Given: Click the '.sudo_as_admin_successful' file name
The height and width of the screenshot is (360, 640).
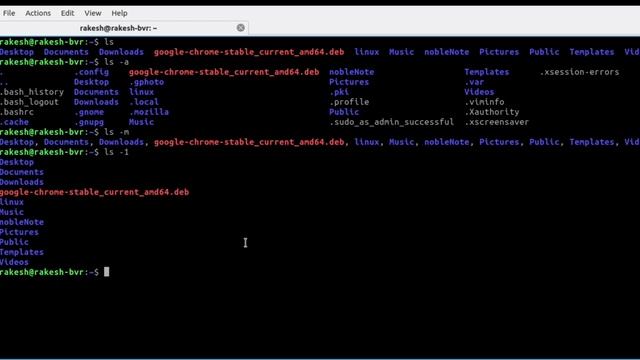Looking at the screenshot, I should (x=391, y=122).
